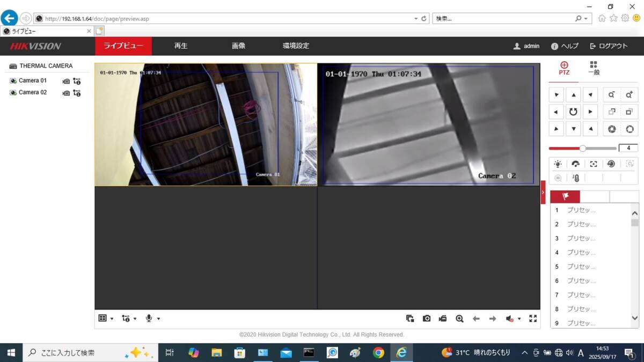644x362 pixels.
Task: Open the iris with the hollow aperture icon
Action: tap(630, 129)
